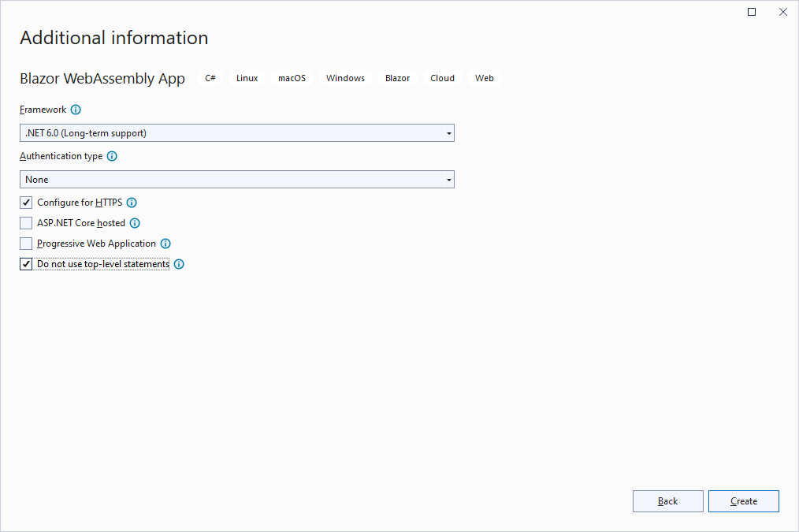
Task: Click the macOS tag chip
Action: pos(291,77)
